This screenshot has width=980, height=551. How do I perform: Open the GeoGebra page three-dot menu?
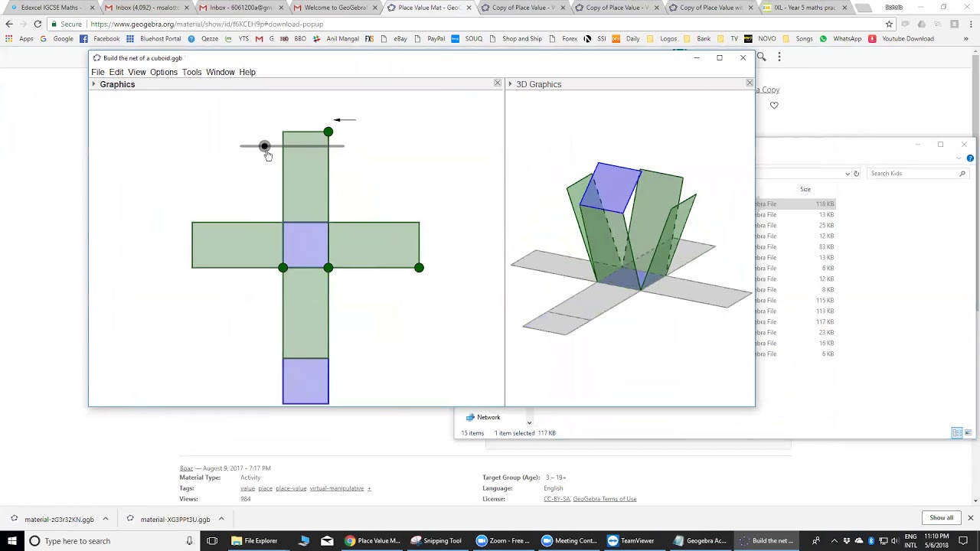[x=779, y=57]
